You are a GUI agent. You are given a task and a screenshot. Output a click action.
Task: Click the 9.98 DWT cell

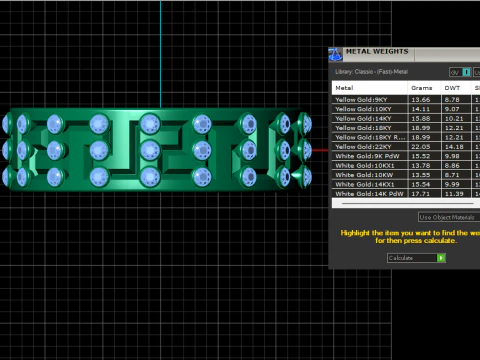tap(456, 156)
